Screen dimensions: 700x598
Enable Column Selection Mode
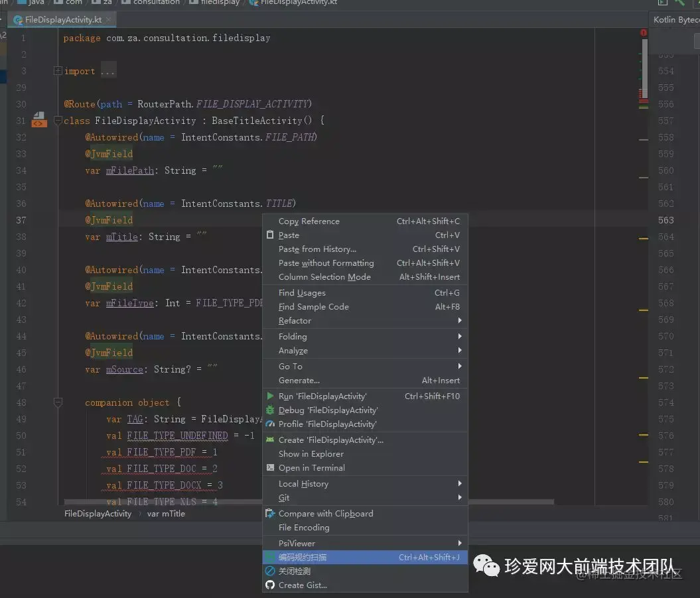click(365, 277)
